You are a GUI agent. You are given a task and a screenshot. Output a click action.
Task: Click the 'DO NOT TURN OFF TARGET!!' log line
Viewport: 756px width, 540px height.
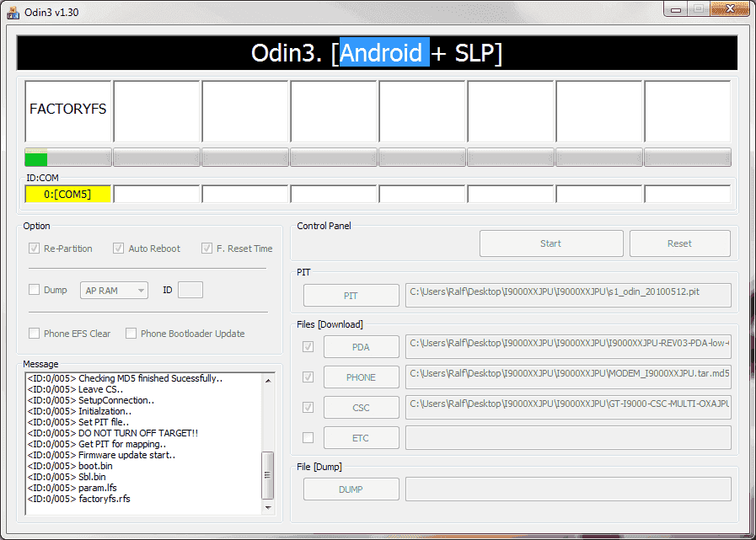[113, 433]
